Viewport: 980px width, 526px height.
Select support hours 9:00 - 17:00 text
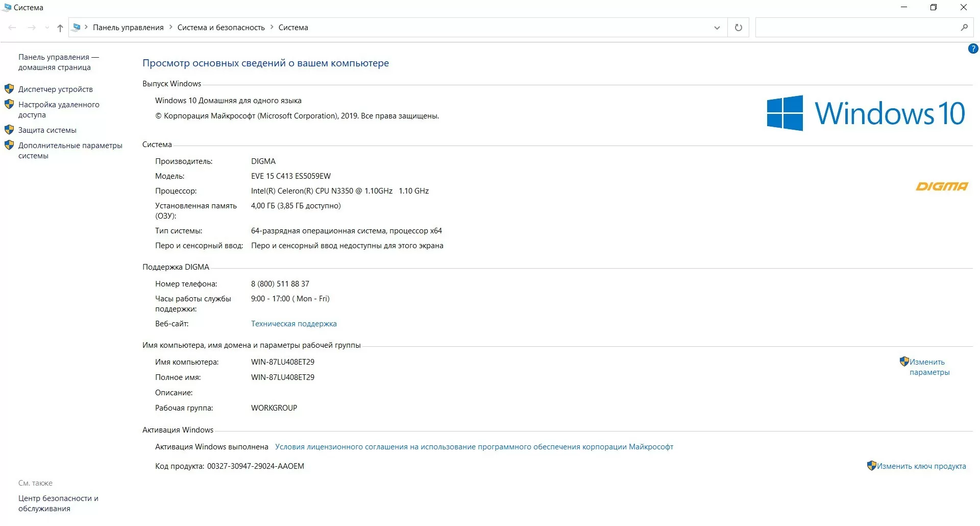(x=271, y=299)
